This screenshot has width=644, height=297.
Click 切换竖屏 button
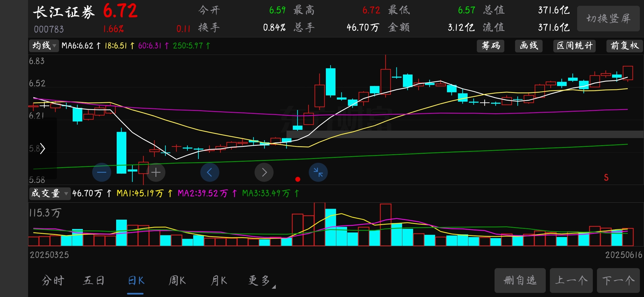pyautogui.click(x=608, y=19)
